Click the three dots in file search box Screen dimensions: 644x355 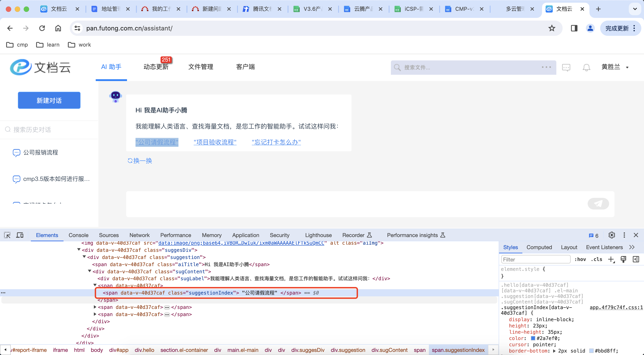546,67
